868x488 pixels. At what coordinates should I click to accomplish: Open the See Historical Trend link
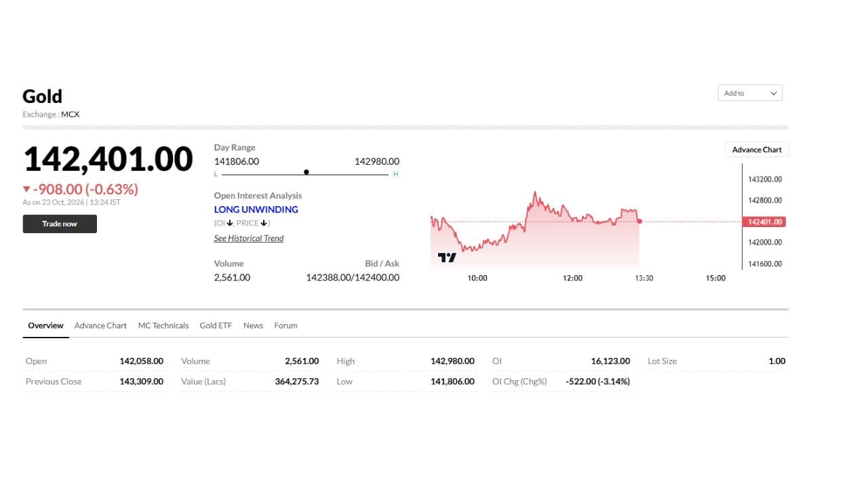(249, 239)
